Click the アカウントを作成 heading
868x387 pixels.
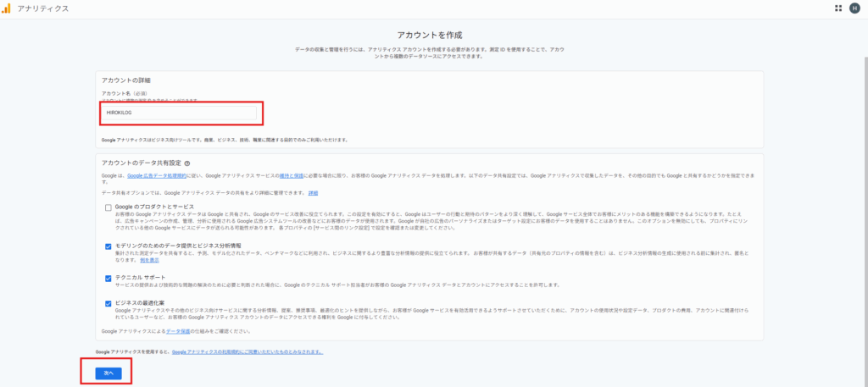[x=430, y=36]
